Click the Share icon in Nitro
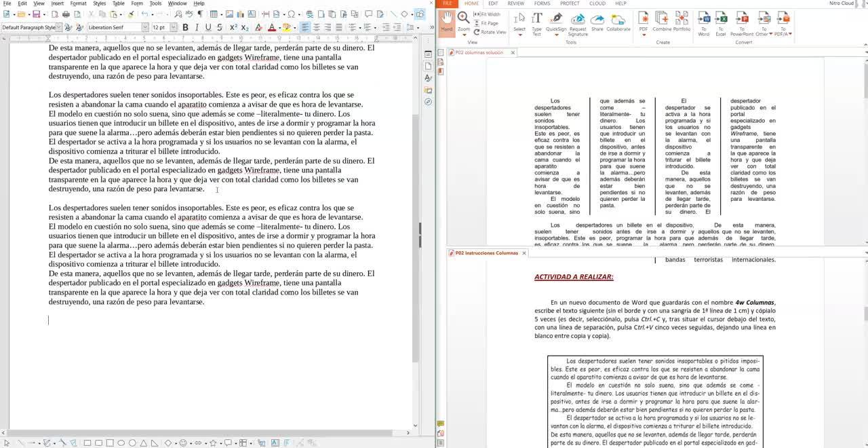The height and width of the screenshot is (448, 868). tap(597, 22)
